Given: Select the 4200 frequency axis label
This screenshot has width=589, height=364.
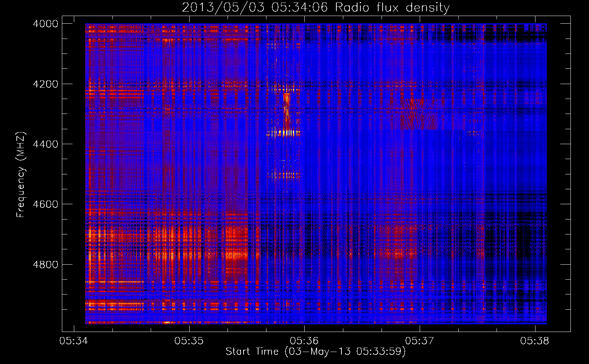Looking at the screenshot, I should (x=45, y=84).
